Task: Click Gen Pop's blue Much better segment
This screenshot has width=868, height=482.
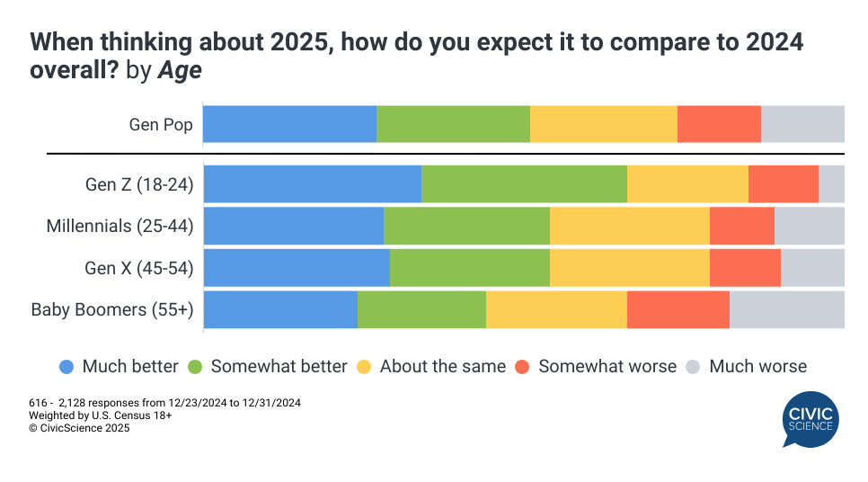Action: pyautogui.click(x=289, y=124)
